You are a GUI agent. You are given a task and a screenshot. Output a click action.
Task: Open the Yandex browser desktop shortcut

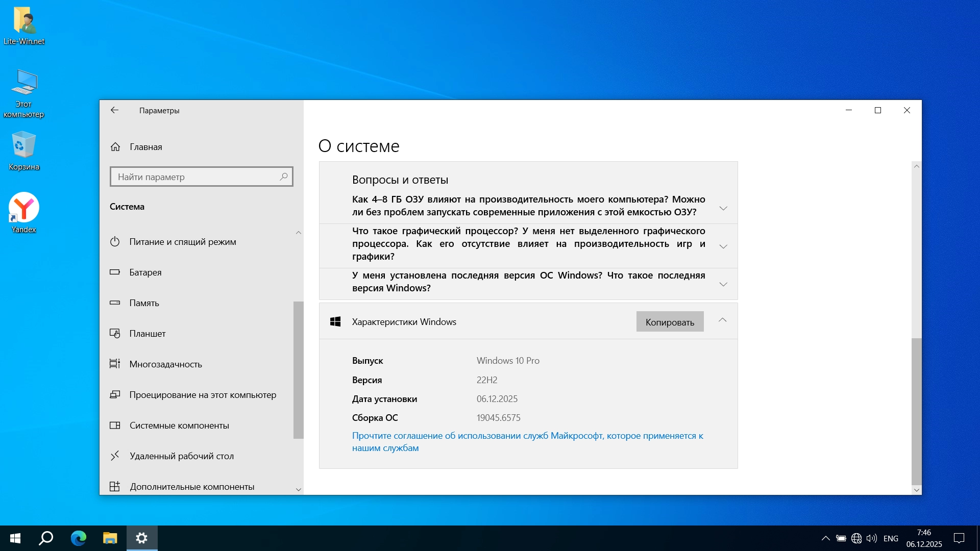pos(23,208)
